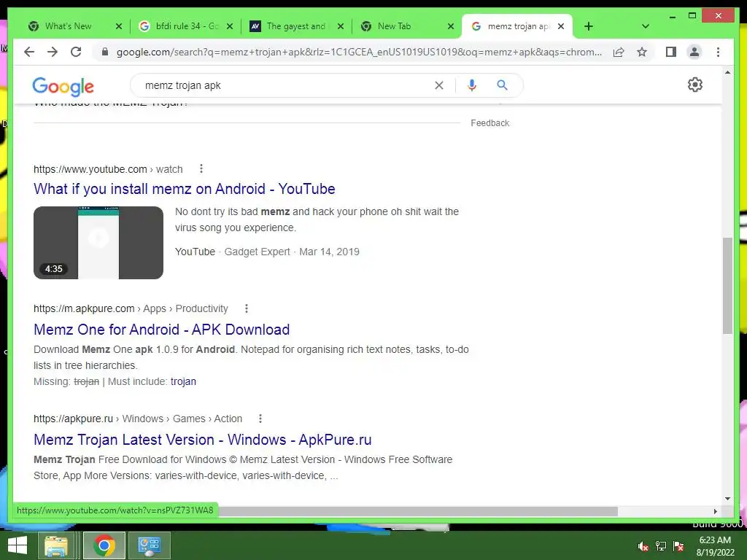Close The gayest and tab
Screen dimensions: 747x560
click(x=340, y=27)
